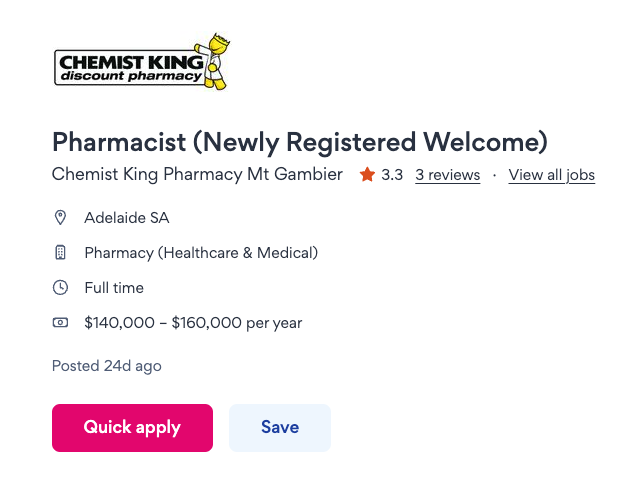This screenshot has height=488, width=624.
Task: Click the clock work-type icon
Action: point(60,288)
